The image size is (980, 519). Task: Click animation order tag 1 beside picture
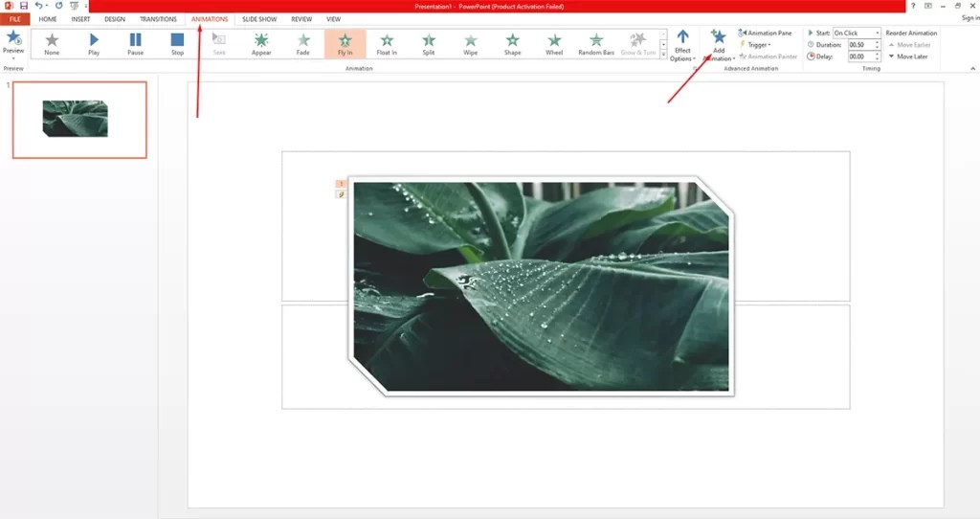(x=341, y=184)
